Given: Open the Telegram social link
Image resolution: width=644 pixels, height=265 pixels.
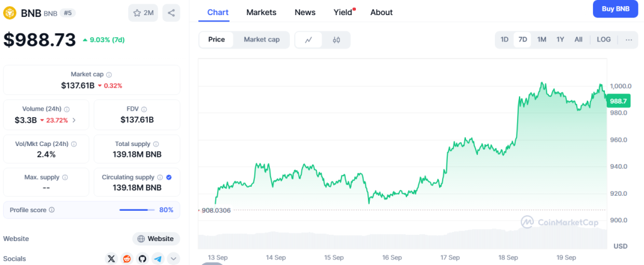Looking at the screenshot, I should tap(158, 259).
